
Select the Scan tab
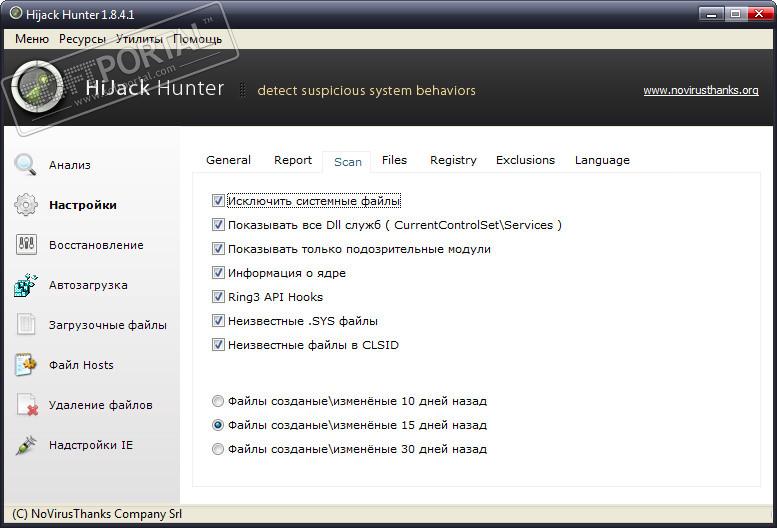(347, 162)
